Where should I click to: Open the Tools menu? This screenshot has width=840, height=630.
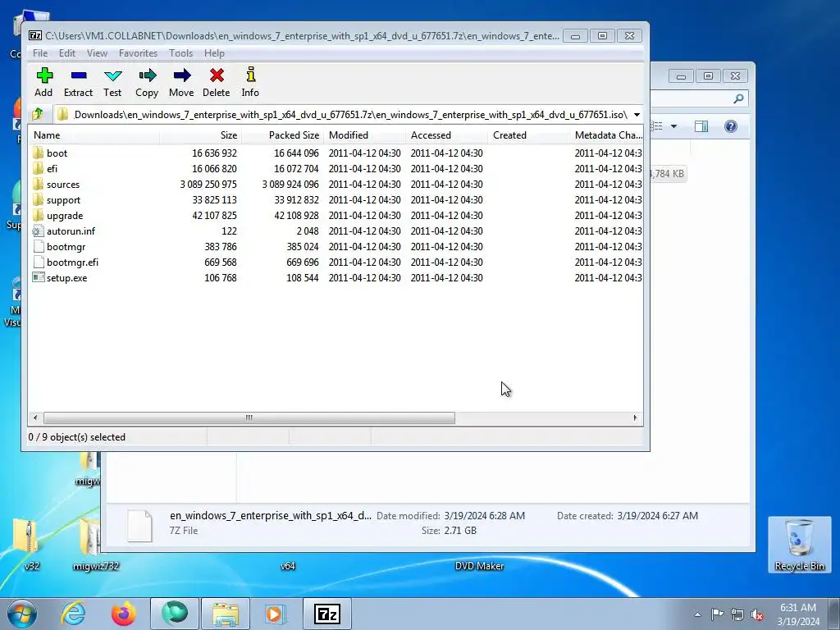(180, 53)
